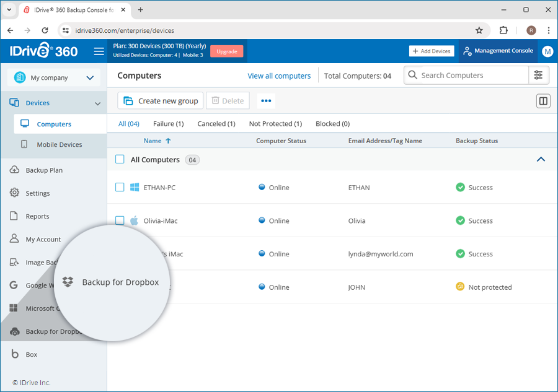Click Total Computers: 04 text

[x=358, y=76]
